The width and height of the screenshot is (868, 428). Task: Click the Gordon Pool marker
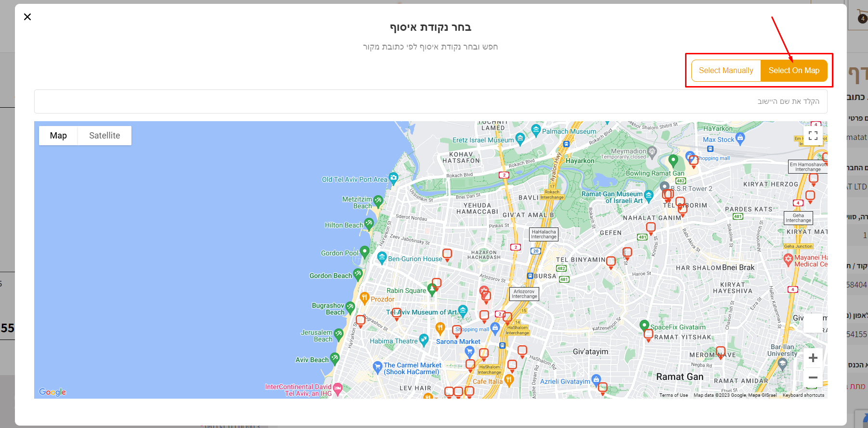tap(364, 251)
